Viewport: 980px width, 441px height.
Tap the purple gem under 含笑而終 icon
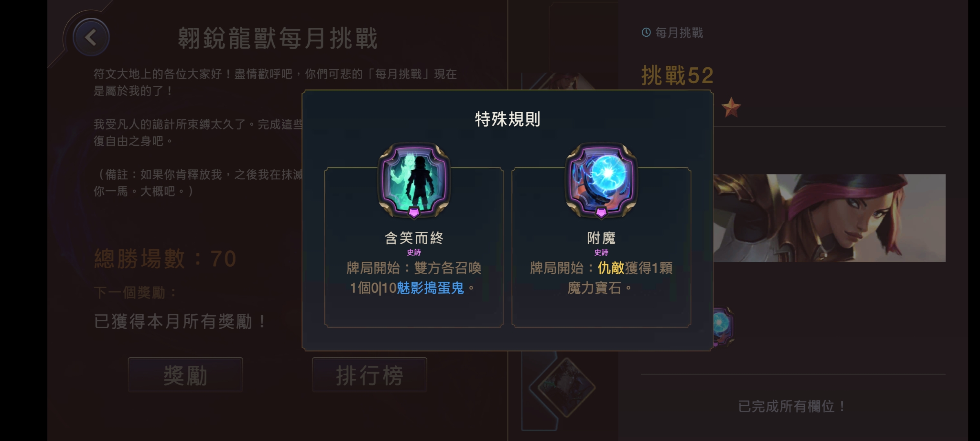tap(414, 212)
